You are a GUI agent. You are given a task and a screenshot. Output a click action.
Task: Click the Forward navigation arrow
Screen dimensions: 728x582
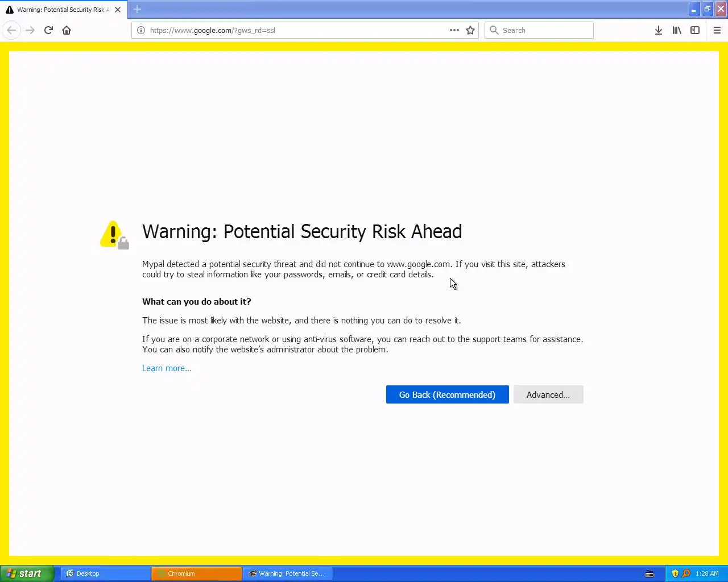(30, 30)
